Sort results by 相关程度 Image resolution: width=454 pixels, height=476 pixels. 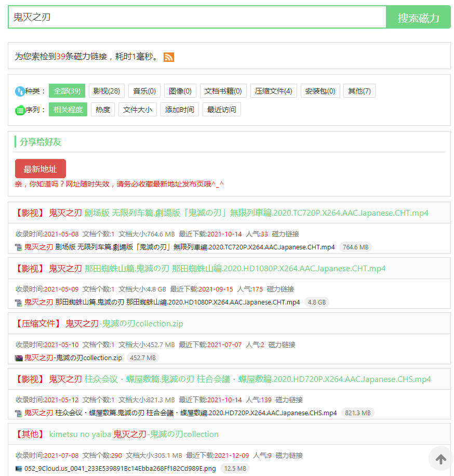68,110
